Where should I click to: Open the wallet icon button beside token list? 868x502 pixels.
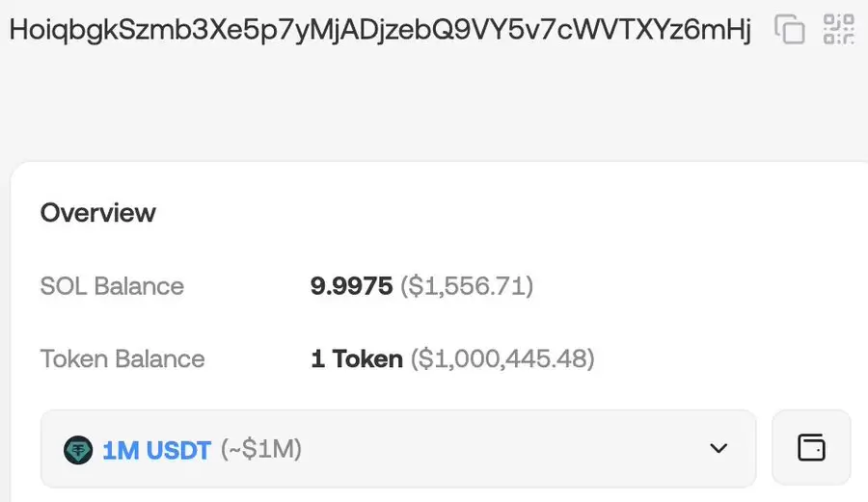pyautogui.click(x=811, y=448)
